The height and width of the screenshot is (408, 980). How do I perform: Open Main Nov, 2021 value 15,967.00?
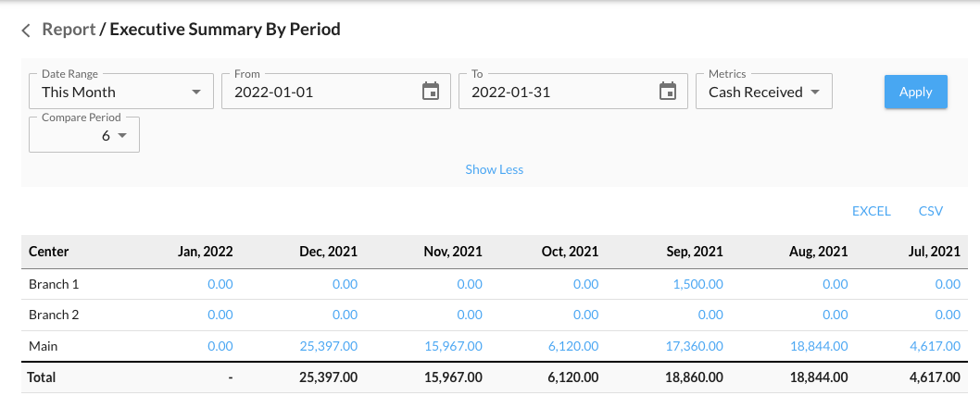pyautogui.click(x=453, y=346)
